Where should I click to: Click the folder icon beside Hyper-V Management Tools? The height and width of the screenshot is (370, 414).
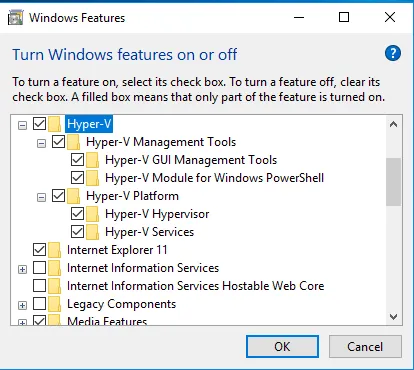tap(74, 142)
